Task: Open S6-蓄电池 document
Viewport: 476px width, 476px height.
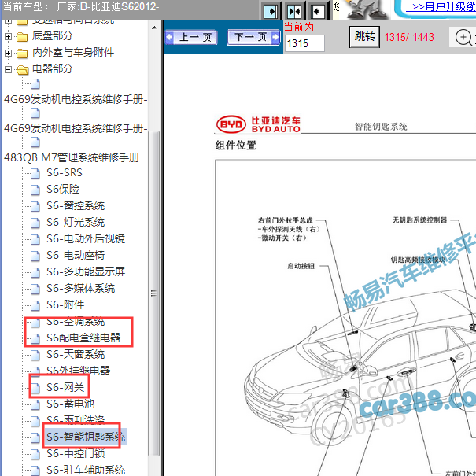Action: (x=71, y=404)
